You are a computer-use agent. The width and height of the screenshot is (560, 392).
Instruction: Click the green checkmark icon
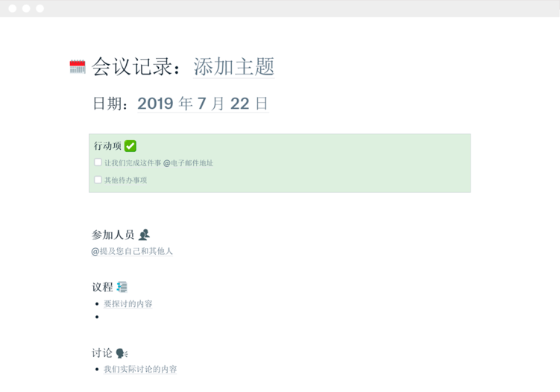tap(130, 146)
